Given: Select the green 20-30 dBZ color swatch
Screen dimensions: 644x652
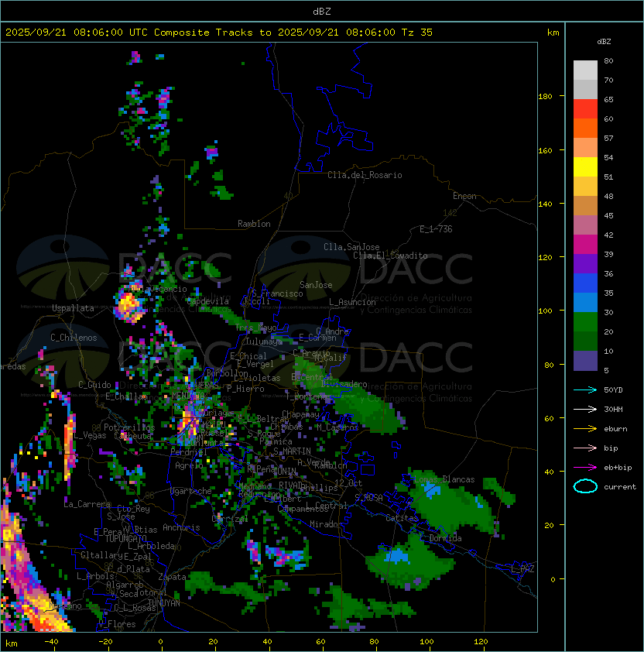Looking at the screenshot, I should (x=585, y=322).
